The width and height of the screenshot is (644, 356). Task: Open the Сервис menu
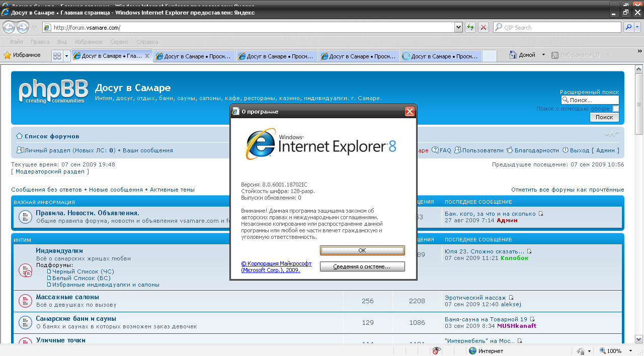coord(119,42)
